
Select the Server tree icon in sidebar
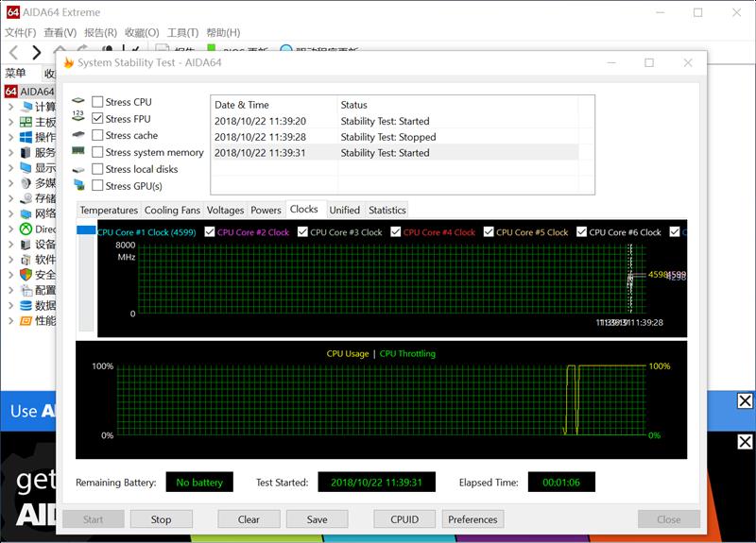(26, 153)
